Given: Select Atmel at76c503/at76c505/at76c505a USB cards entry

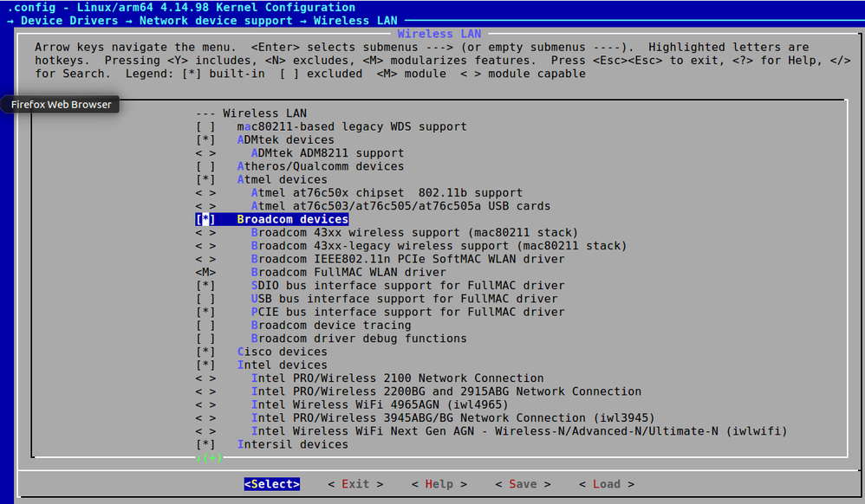Looking at the screenshot, I should tap(401, 206).
